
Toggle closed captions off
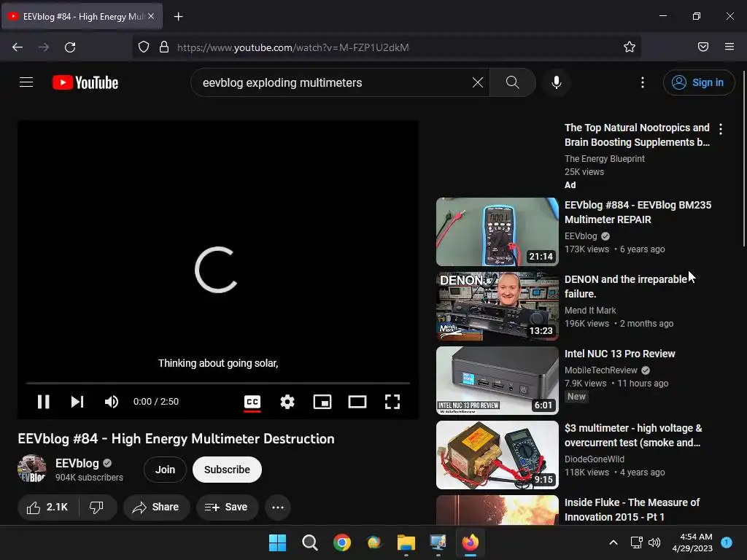(252, 402)
